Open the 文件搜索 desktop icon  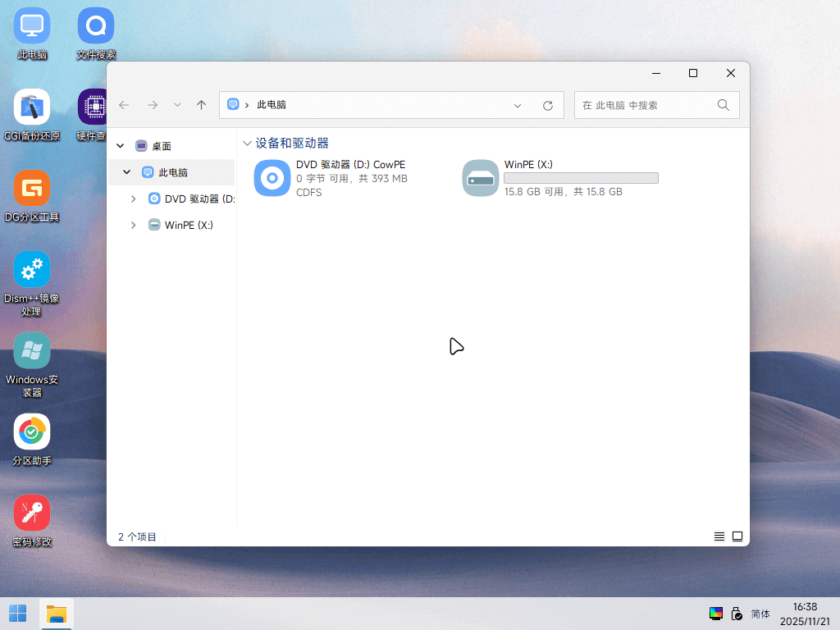tap(96, 33)
